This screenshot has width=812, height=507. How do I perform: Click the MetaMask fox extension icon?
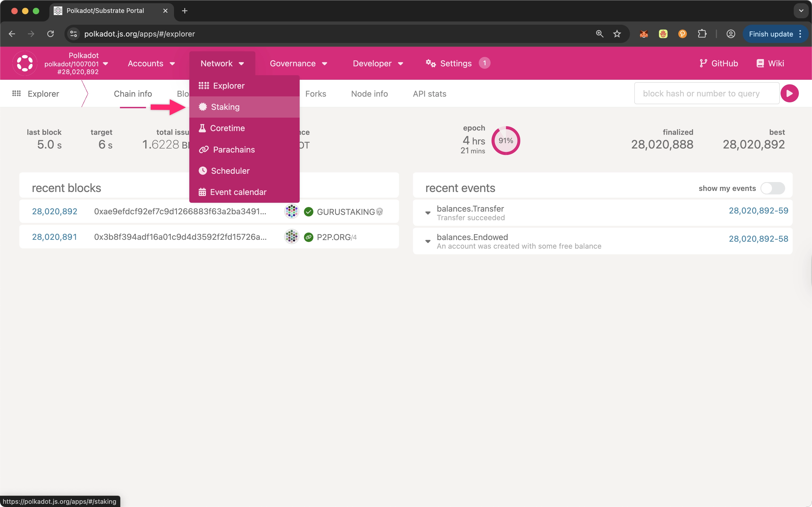pyautogui.click(x=643, y=34)
